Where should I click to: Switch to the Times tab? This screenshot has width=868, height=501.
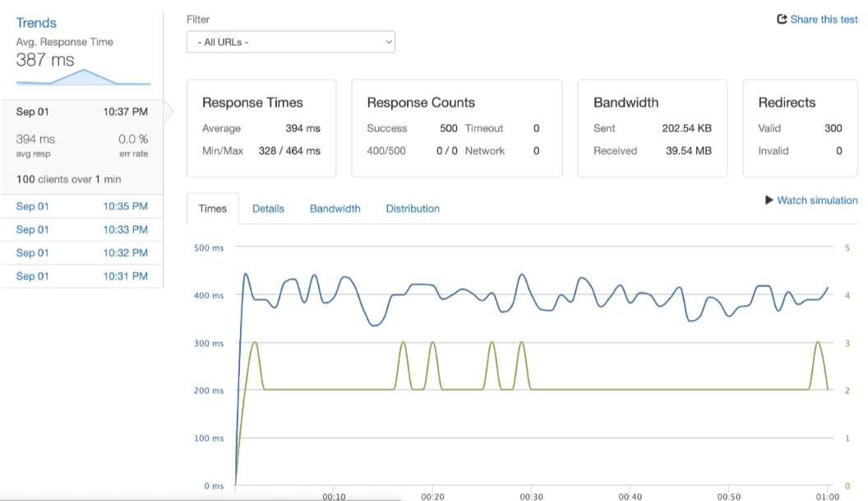point(213,209)
